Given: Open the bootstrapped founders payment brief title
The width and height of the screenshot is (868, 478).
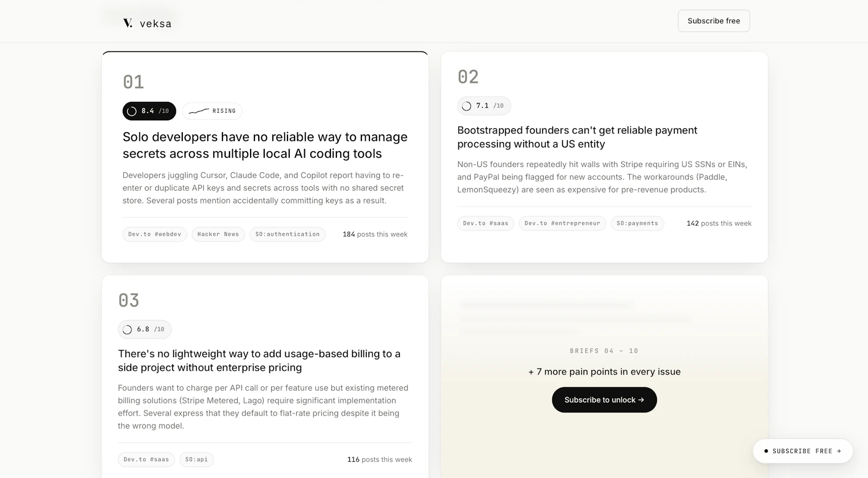Looking at the screenshot, I should [x=577, y=137].
